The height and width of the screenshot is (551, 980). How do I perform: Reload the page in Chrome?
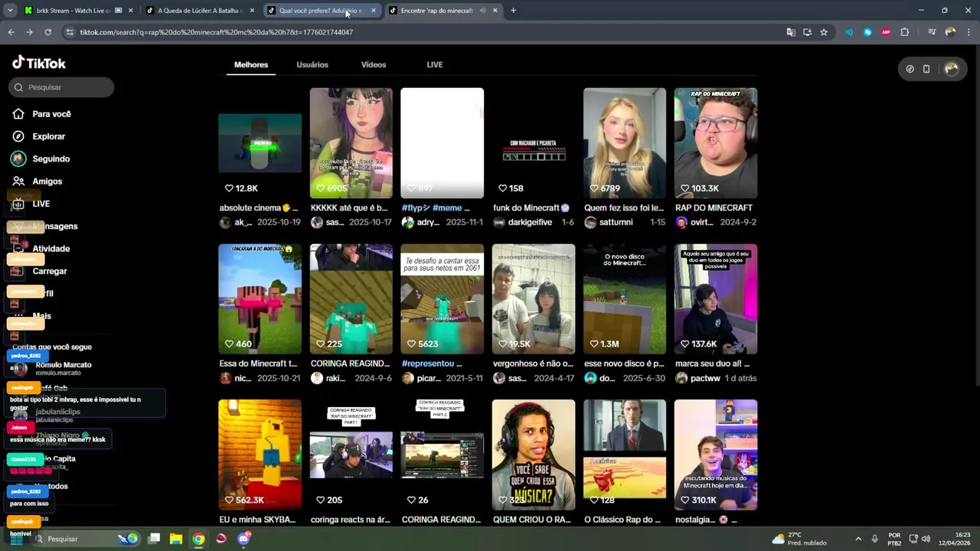pos(47,32)
